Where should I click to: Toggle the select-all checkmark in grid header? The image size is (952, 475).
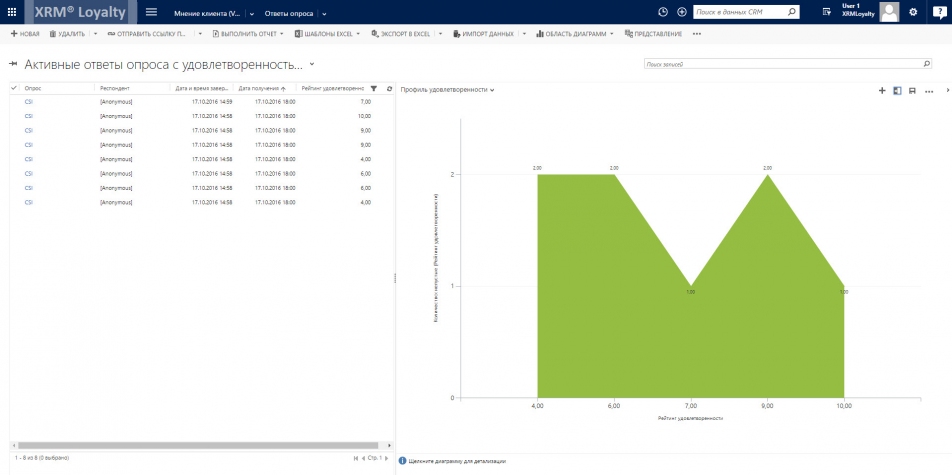pyautogui.click(x=14, y=88)
